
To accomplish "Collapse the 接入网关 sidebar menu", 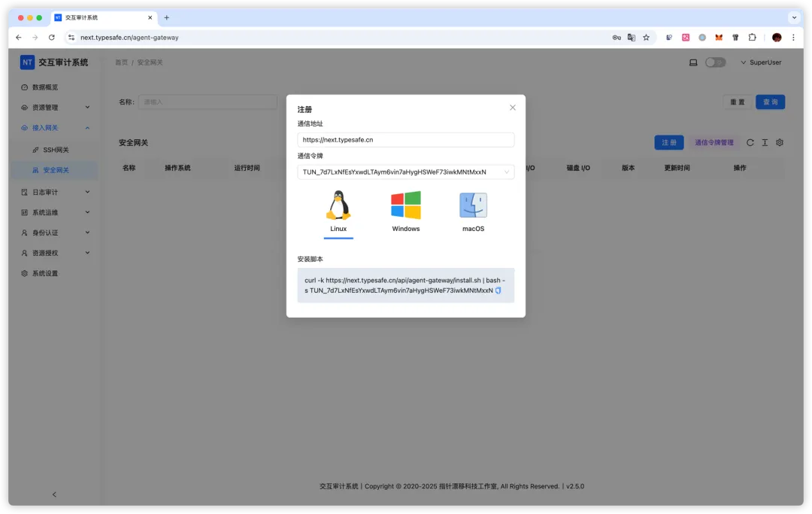I will 55,127.
